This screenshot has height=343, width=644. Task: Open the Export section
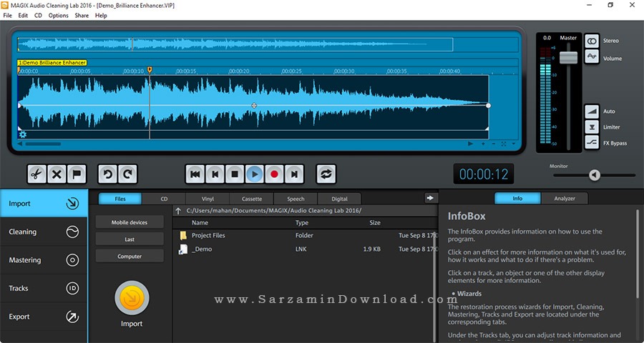pos(44,317)
